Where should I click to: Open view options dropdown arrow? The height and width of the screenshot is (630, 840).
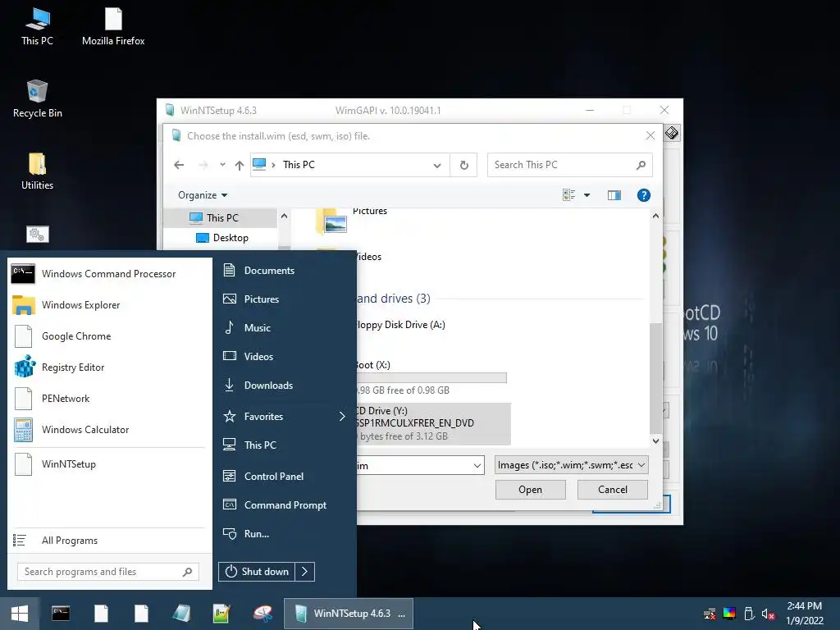click(587, 195)
